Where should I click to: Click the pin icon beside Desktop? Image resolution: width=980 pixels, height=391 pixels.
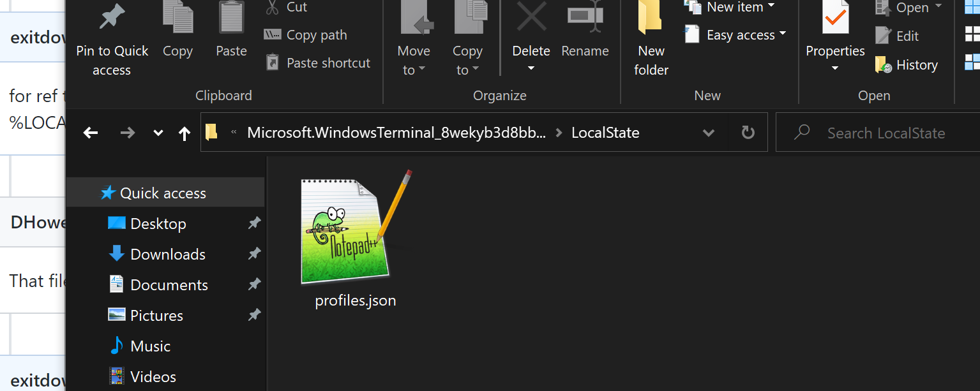(x=254, y=223)
